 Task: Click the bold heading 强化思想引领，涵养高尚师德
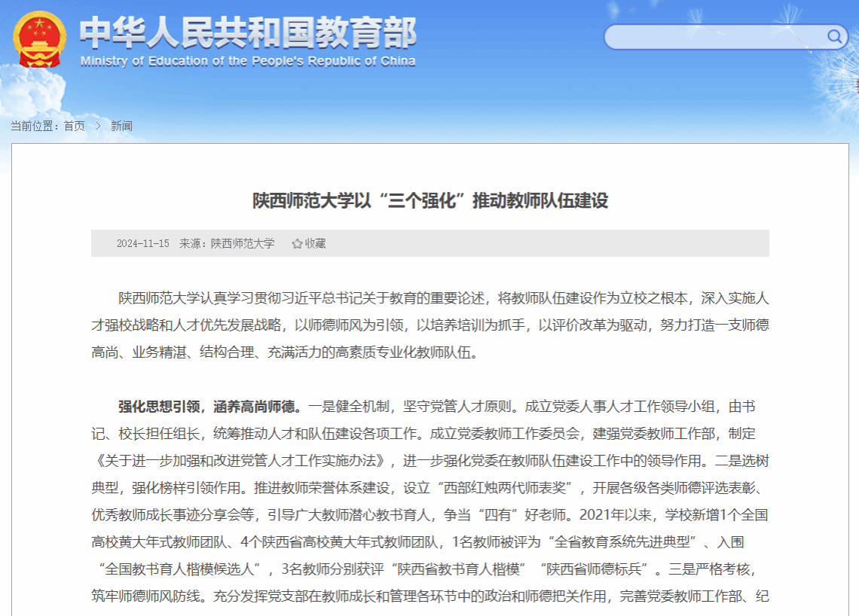(x=209, y=407)
